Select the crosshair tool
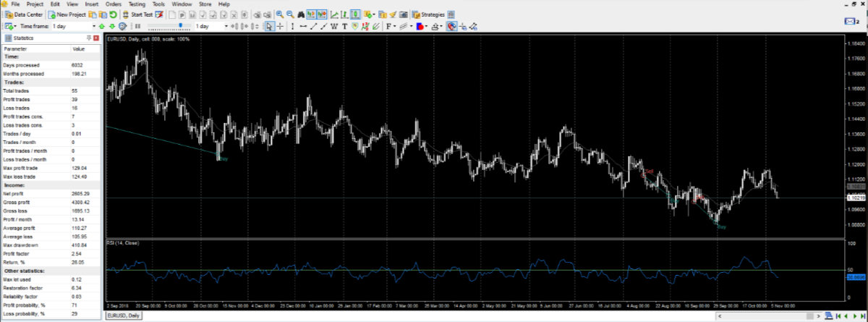 (x=280, y=26)
